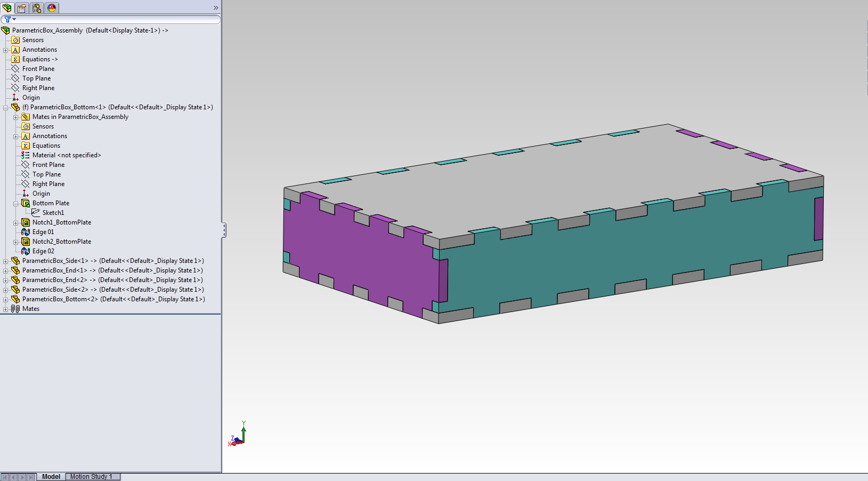Viewport: 868px width, 481px height.
Task: Select the Bottom Plate extrude icon
Action: point(26,203)
